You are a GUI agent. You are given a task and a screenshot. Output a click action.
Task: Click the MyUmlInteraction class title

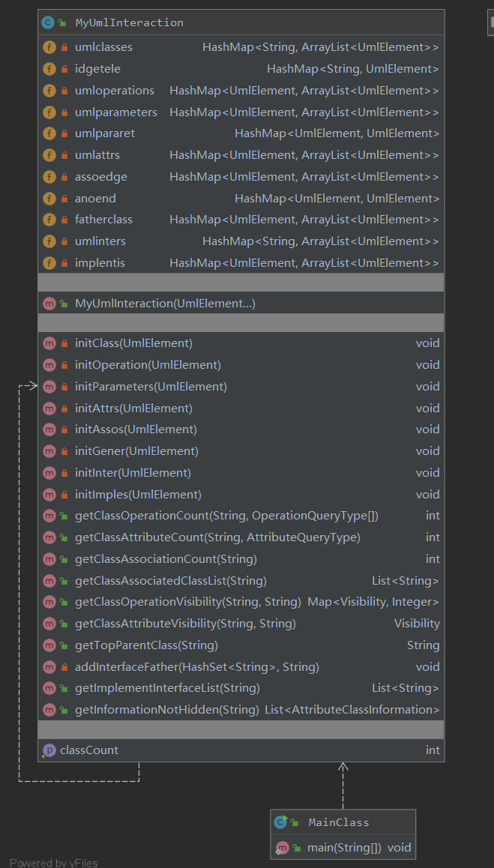click(x=129, y=22)
